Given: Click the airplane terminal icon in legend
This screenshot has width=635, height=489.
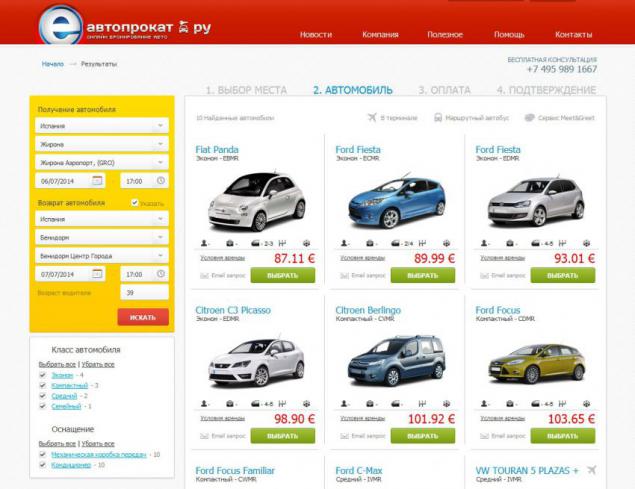Looking at the screenshot, I should [372, 117].
